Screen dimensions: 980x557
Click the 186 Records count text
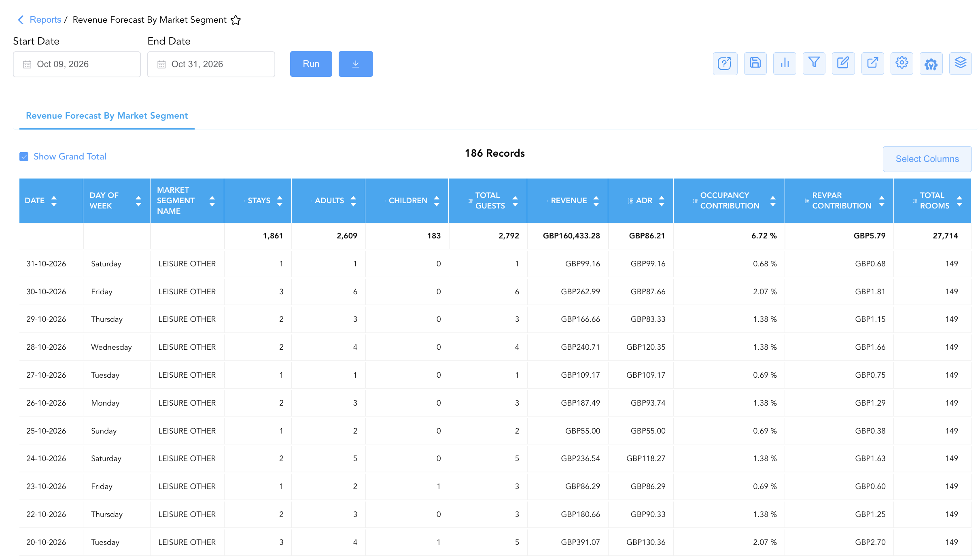(x=494, y=153)
